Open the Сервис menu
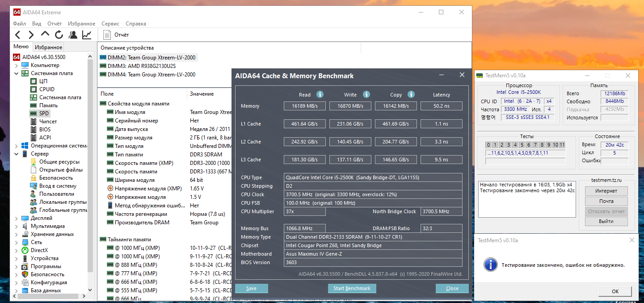644x303 pixels. pyautogui.click(x=110, y=24)
